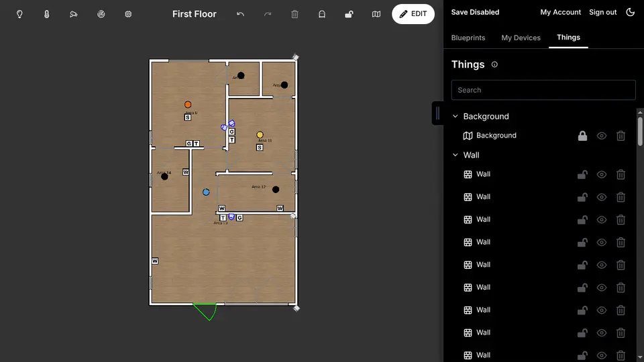
Task: Click the toolbar map icon
Action: pyautogui.click(x=376, y=14)
